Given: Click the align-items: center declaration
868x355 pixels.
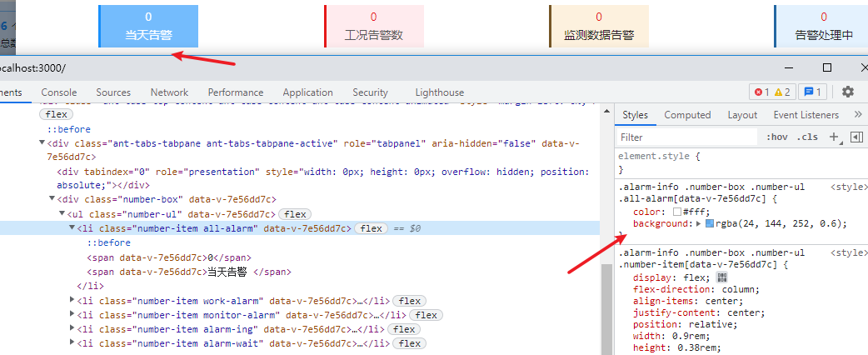Looking at the screenshot, I should tap(688, 302).
